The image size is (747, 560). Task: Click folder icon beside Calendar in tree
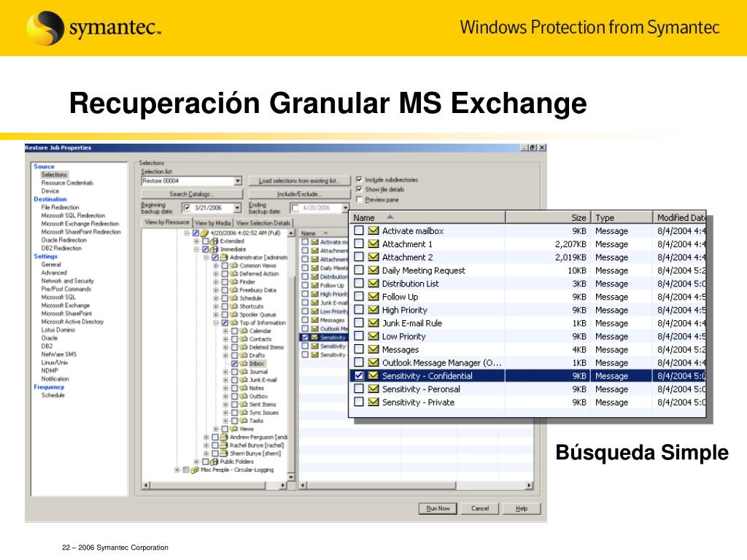[x=244, y=331]
